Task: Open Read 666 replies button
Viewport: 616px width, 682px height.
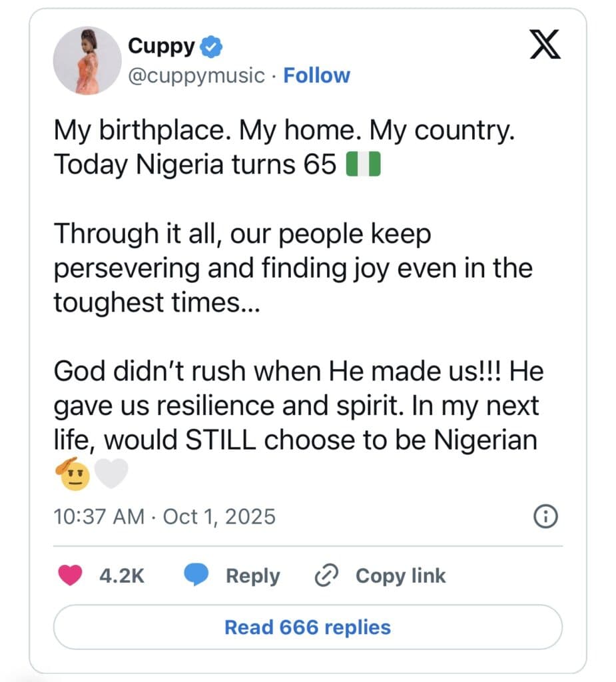Action: tap(308, 627)
